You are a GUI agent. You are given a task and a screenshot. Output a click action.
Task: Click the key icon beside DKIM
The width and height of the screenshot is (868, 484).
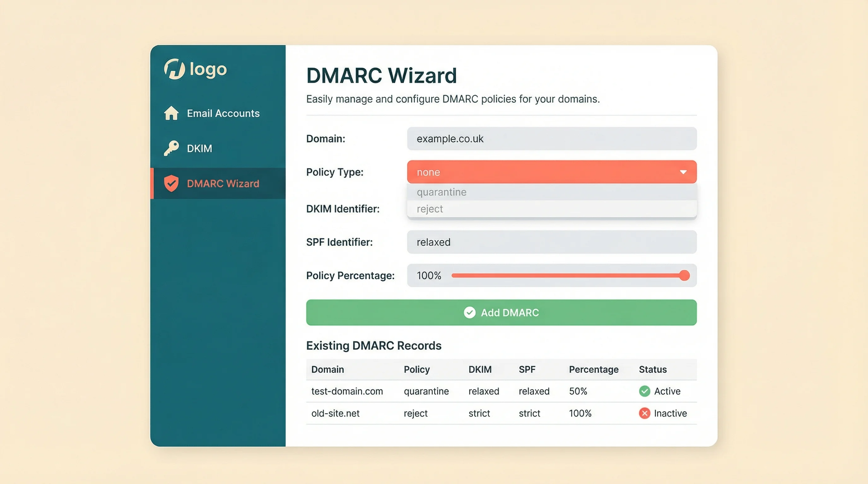click(171, 148)
